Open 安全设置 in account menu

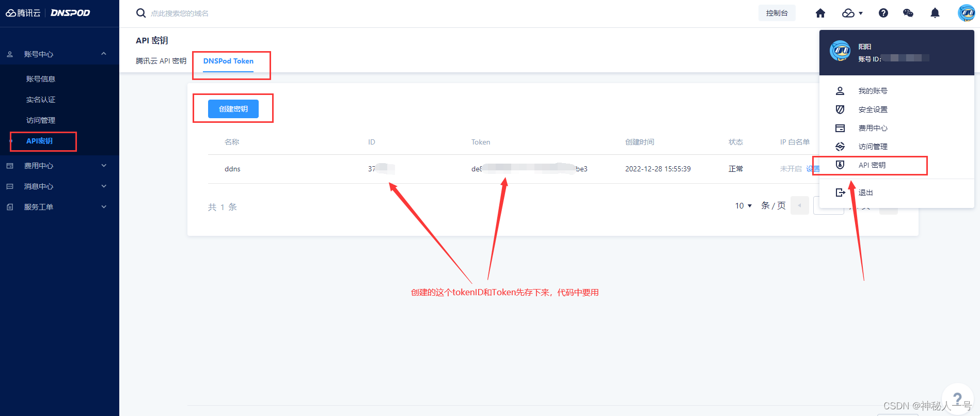(x=873, y=109)
